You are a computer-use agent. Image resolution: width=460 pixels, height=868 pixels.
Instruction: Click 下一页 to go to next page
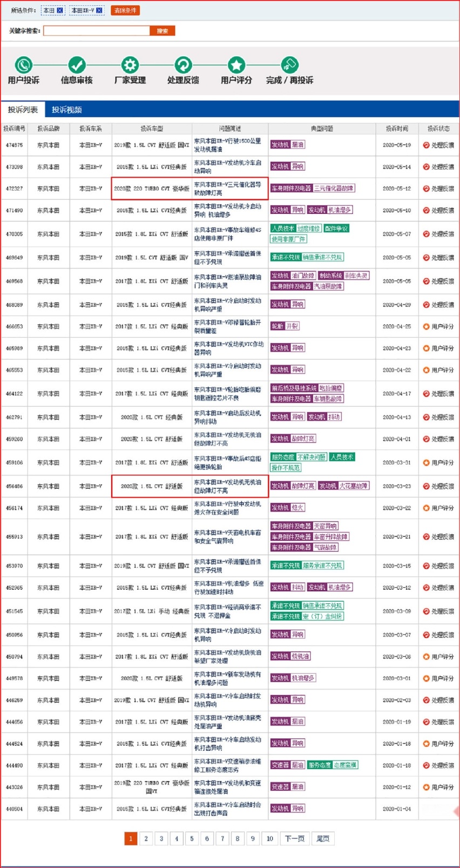coord(295,839)
